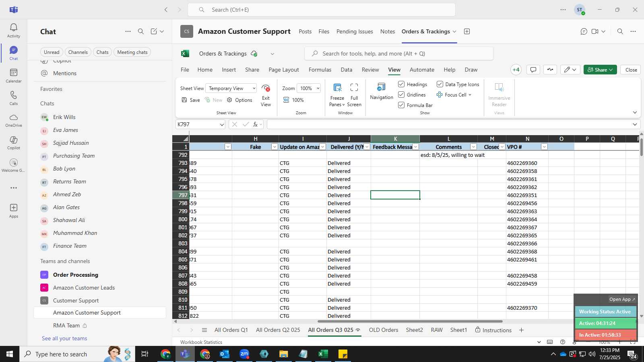Click the catch up activity icon in ribbon
This screenshot has width=644, height=362.
click(x=550, y=70)
